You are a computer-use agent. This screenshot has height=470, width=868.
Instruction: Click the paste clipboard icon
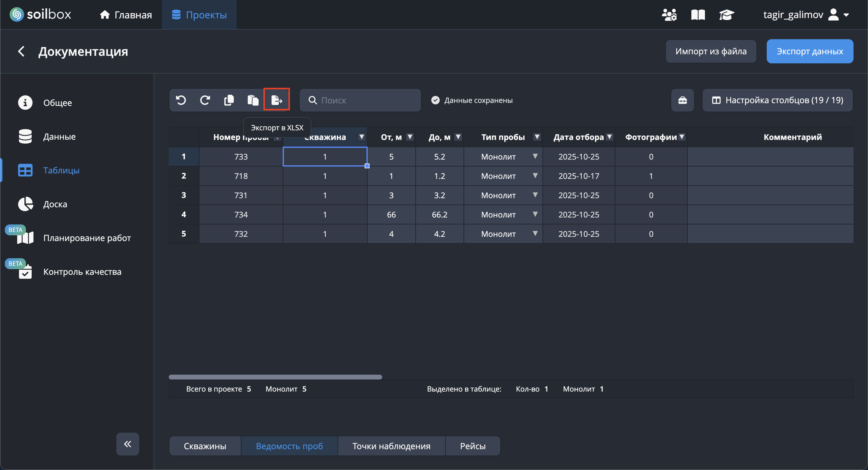tap(253, 100)
